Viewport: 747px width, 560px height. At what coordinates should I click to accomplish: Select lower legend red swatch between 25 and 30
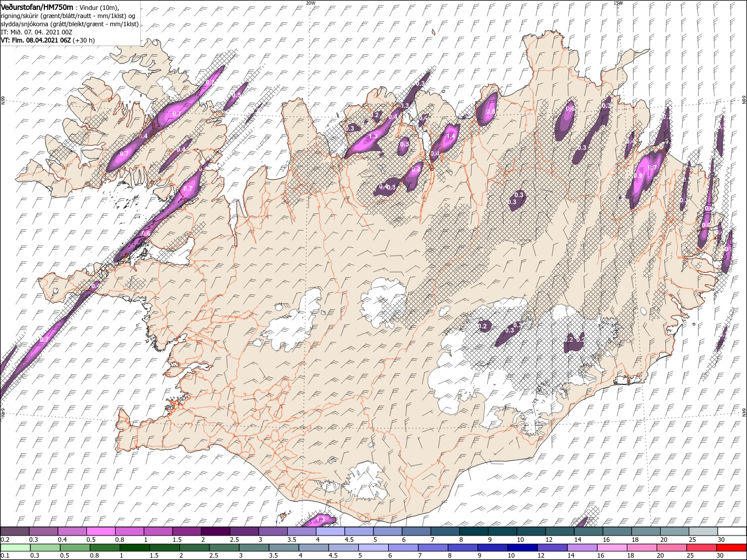click(x=703, y=548)
